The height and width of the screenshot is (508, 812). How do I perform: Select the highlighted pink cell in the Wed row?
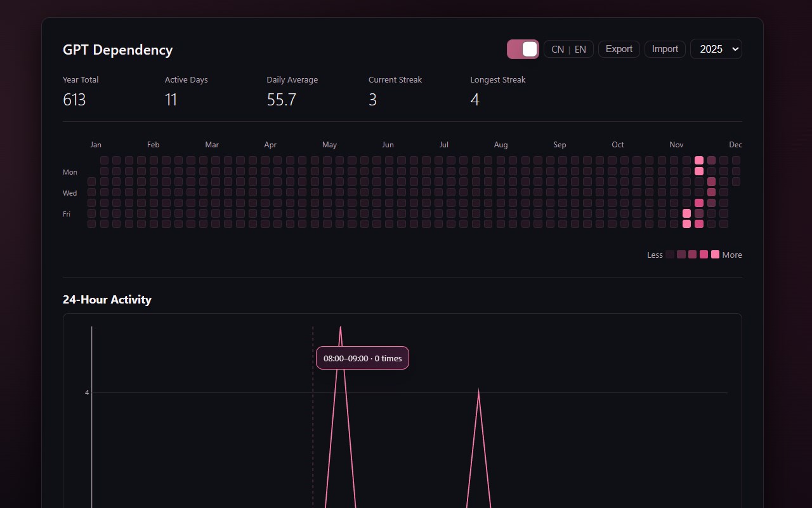point(711,192)
